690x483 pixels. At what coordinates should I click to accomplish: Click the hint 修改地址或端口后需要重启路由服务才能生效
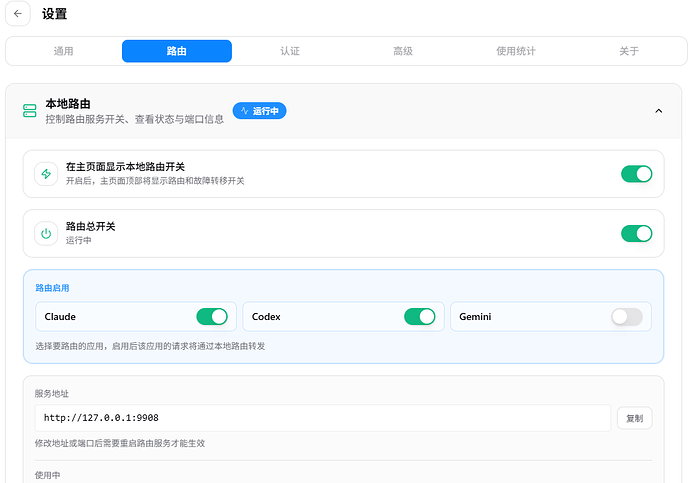(120, 443)
